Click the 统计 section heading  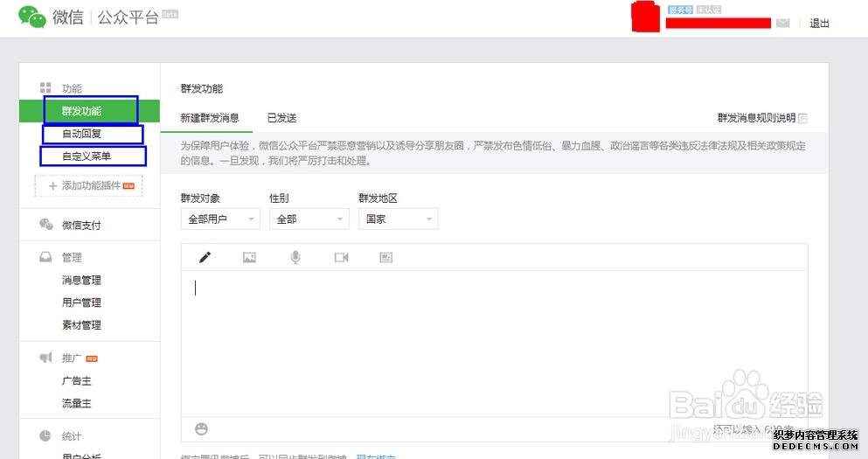coord(72,435)
